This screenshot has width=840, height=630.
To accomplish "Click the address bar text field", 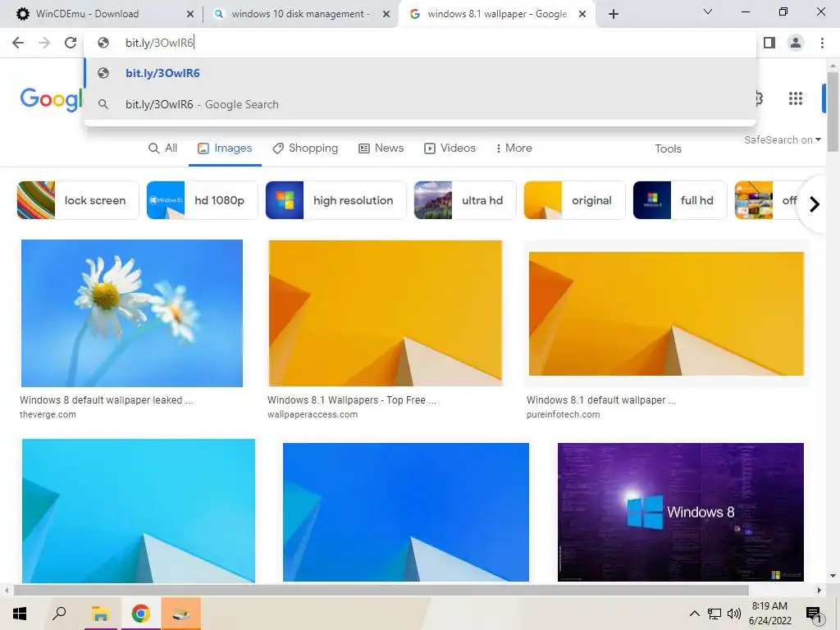I will (420, 43).
